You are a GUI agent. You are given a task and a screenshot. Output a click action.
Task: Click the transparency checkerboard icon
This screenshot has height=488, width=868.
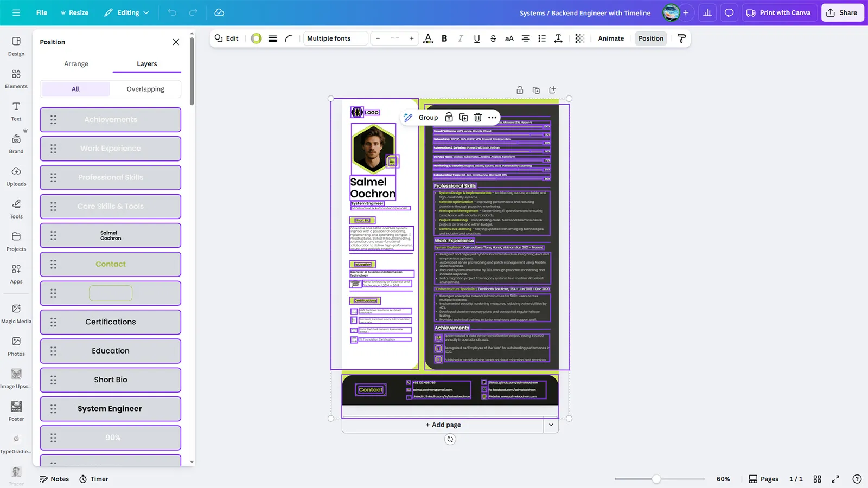click(579, 38)
